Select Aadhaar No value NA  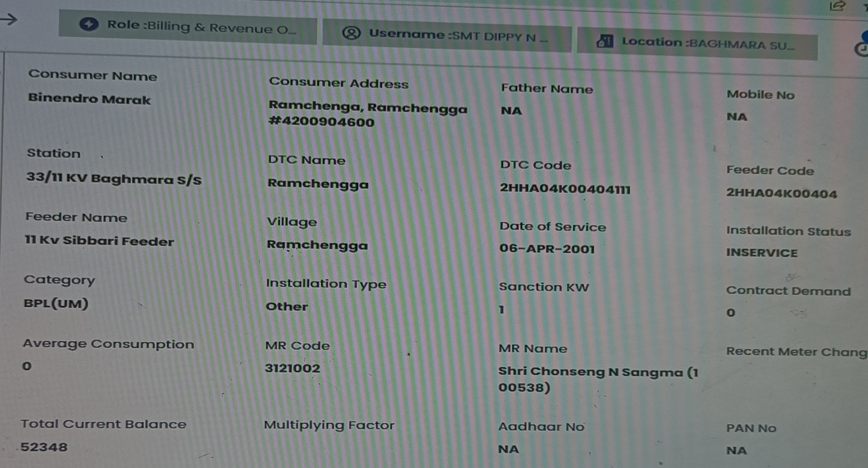pyautogui.click(x=508, y=449)
